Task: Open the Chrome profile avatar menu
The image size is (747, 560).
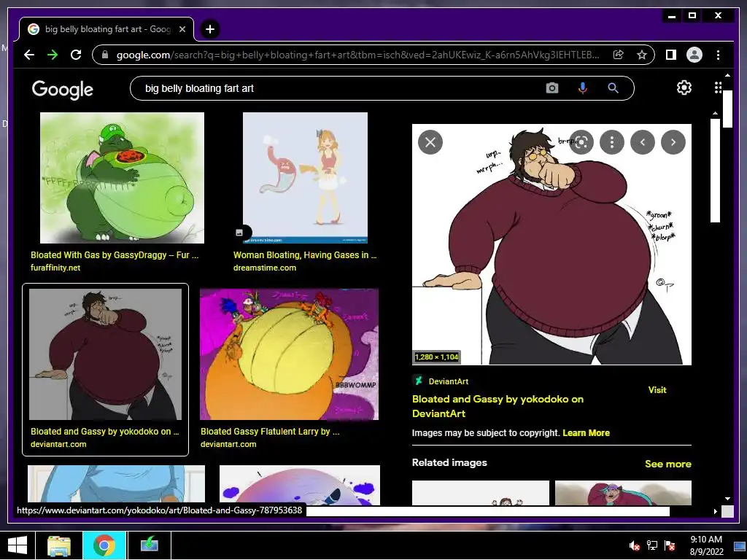Action: 694,55
